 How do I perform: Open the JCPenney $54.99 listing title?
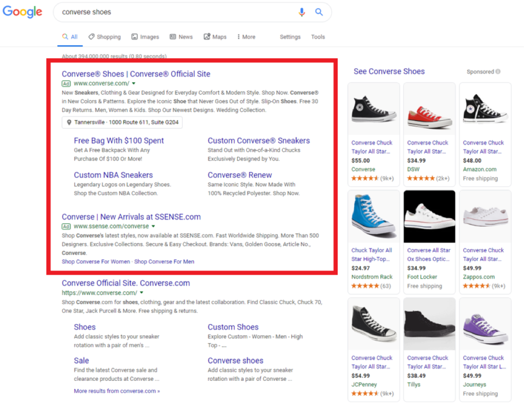[372, 362]
